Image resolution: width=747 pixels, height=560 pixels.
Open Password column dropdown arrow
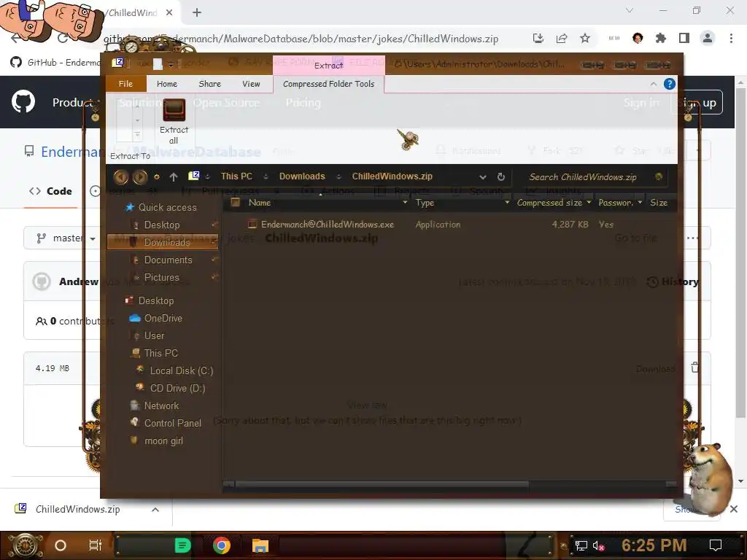(x=640, y=203)
